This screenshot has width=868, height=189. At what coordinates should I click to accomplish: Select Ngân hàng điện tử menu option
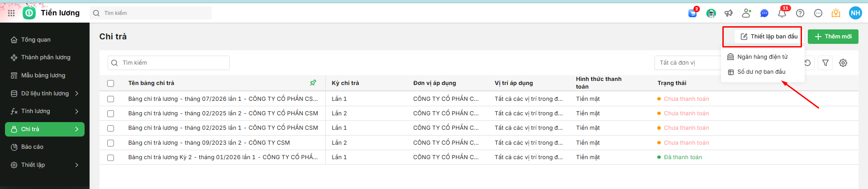762,57
